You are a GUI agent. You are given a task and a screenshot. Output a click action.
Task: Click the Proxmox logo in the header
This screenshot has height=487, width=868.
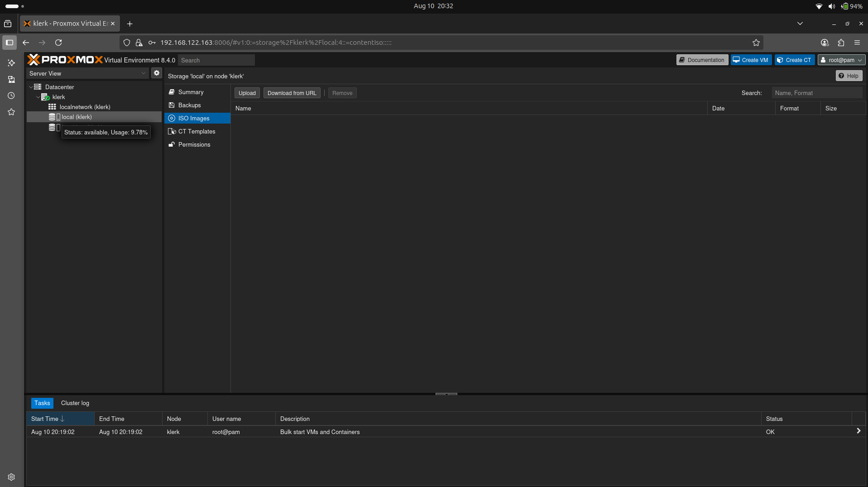pos(64,59)
